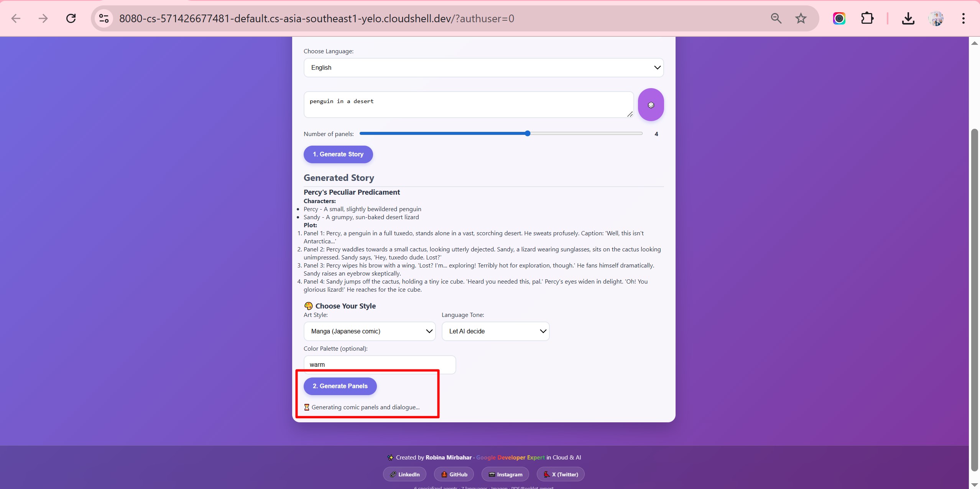Open the Language Tone dropdown
This screenshot has width=980, height=489.
coord(495,331)
